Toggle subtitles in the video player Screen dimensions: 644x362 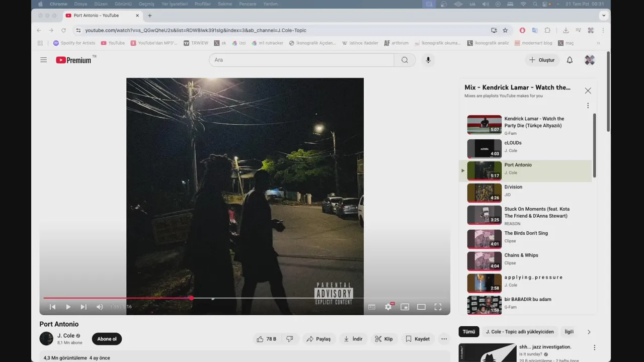tap(372, 307)
